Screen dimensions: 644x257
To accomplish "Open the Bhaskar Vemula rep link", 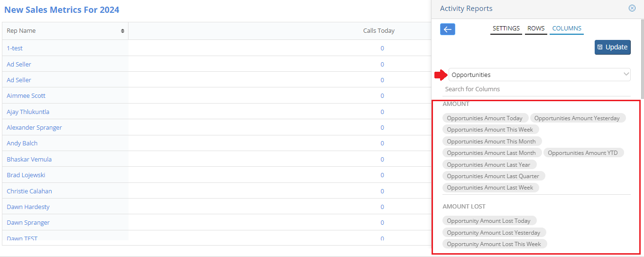I will (x=29, y=160).
